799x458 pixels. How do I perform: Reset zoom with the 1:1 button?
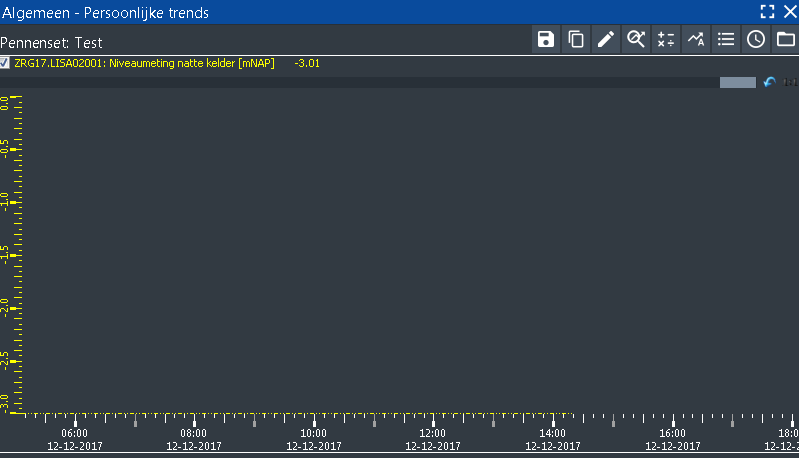(x=790, y=82)
